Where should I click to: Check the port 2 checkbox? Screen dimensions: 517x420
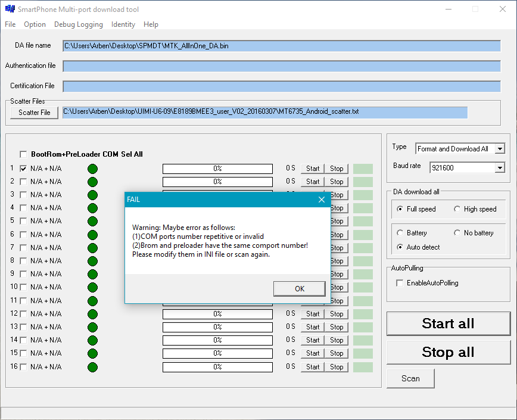(23, 182)
